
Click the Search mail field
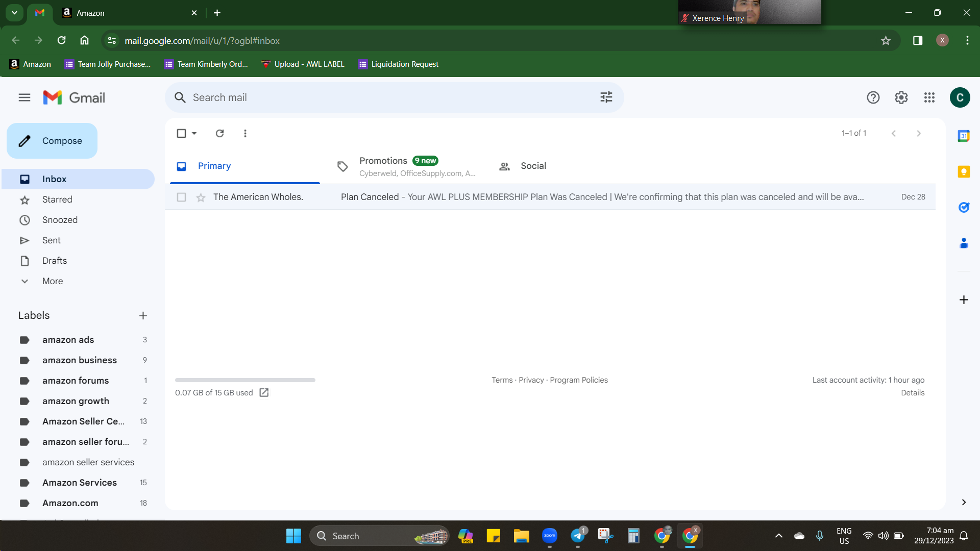394,97
